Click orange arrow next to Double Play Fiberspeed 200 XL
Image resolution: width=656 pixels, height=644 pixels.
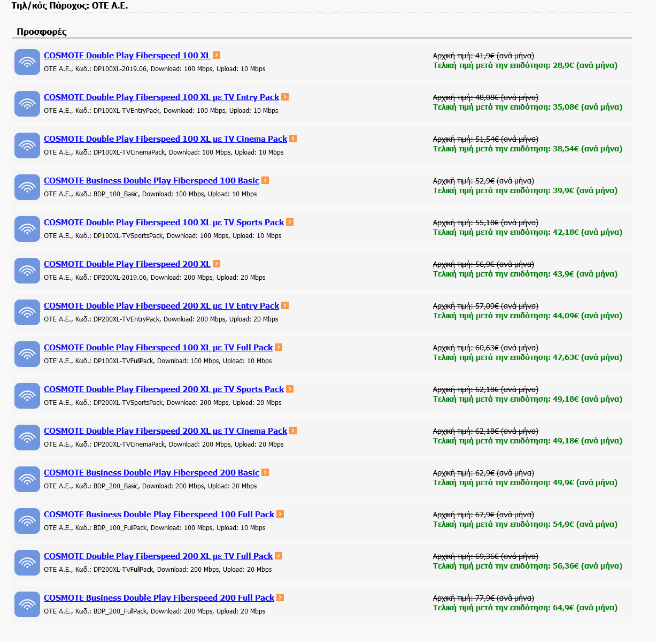pos(217,264)
